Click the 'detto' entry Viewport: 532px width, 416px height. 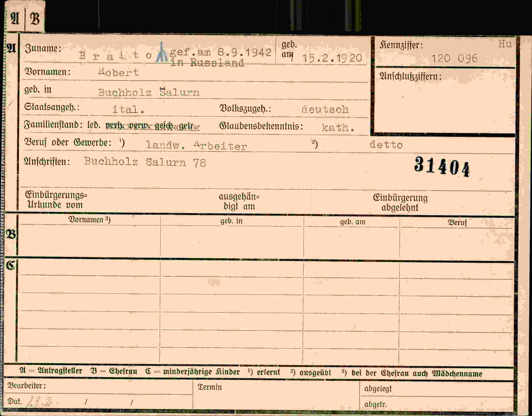(386, 145)
